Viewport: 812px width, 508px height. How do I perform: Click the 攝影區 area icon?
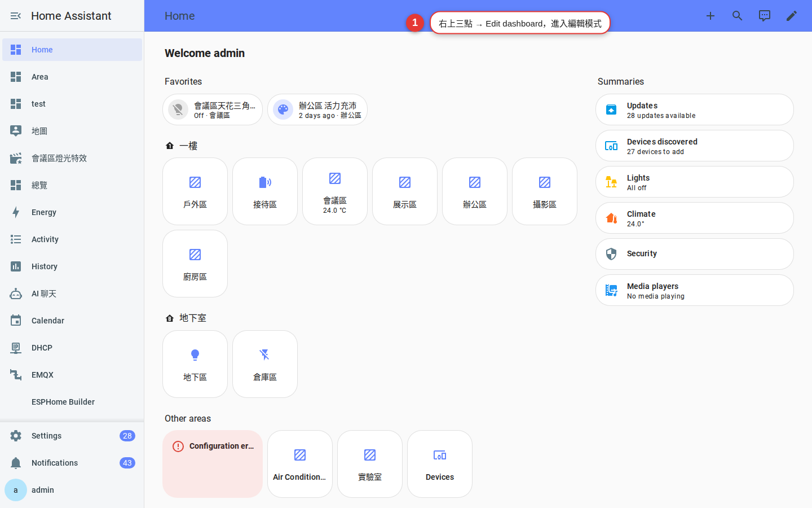pyautogui.click(x=545, y=182)
